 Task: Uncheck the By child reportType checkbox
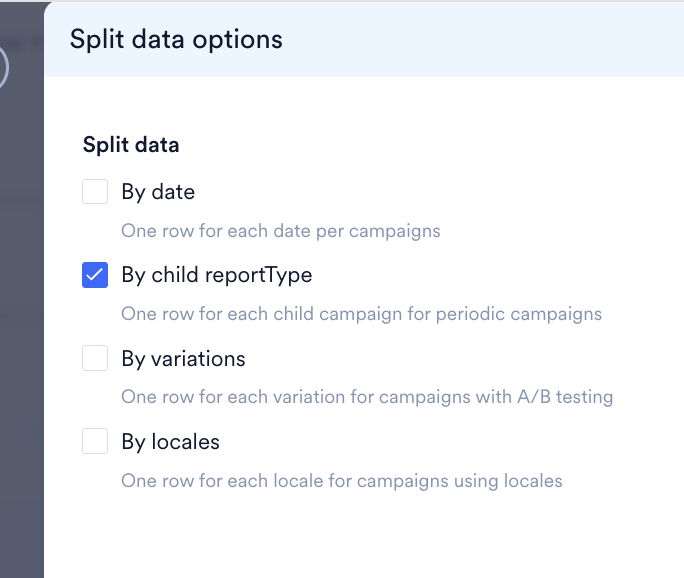[x=95, y=275]
